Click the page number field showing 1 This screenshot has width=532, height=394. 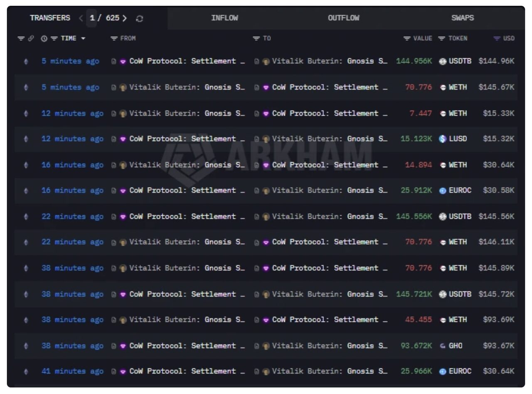[92, 18]
